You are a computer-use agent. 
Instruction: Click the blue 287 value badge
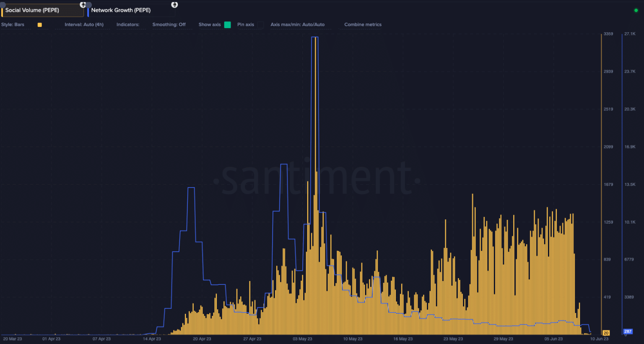click(x=628, y=331)
